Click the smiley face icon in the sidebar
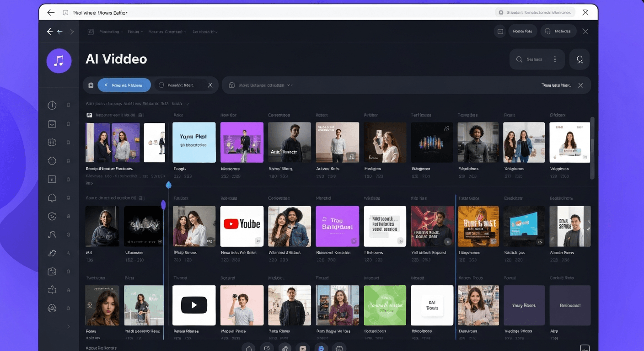Viewport: 644px width, 351px height. (x=52, y=216)
